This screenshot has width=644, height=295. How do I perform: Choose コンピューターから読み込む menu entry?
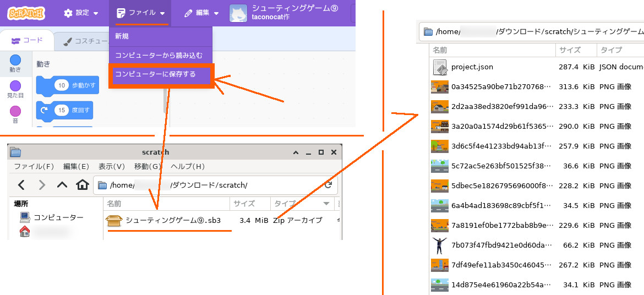(161, 56)
